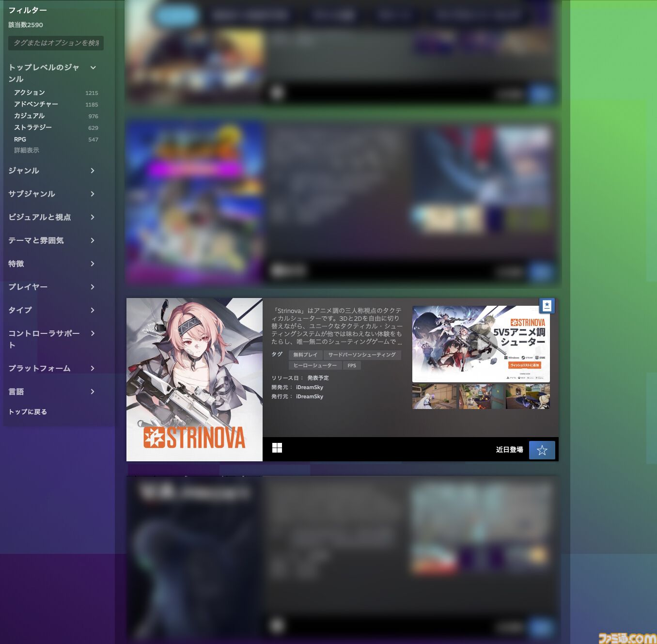Expand the タイプ filter section
Viewport: 657px width, 644px height.
pyautogui.click(x=52, y=310)
